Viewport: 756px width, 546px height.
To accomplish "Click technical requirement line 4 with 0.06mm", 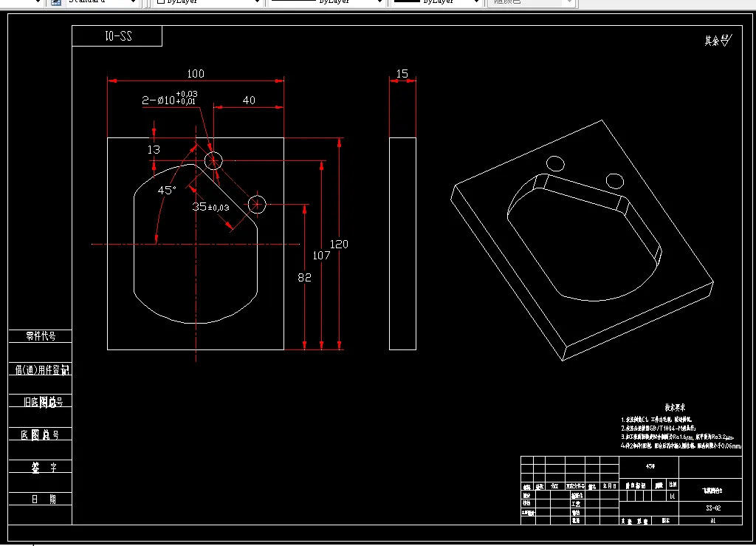I will 681,446.
